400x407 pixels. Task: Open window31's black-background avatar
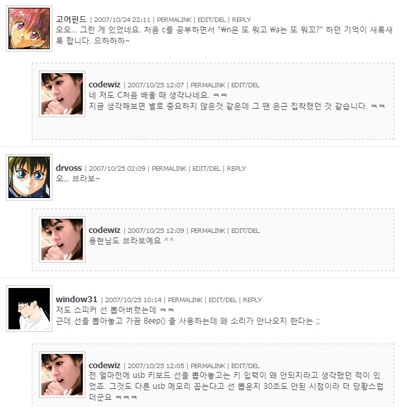click(x=29, y=308)
